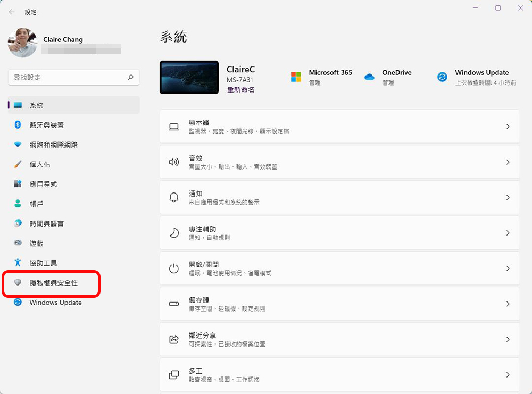Viewport: 532px width, 394px height.
Task: Click the 鄰近分享 share icon
Action: tap(174, 339)
